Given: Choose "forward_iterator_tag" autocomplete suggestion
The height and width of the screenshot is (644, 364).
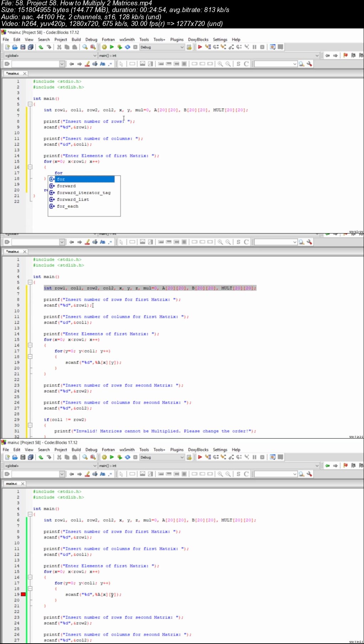Looking at the screenshot, I should click(84, 193).
